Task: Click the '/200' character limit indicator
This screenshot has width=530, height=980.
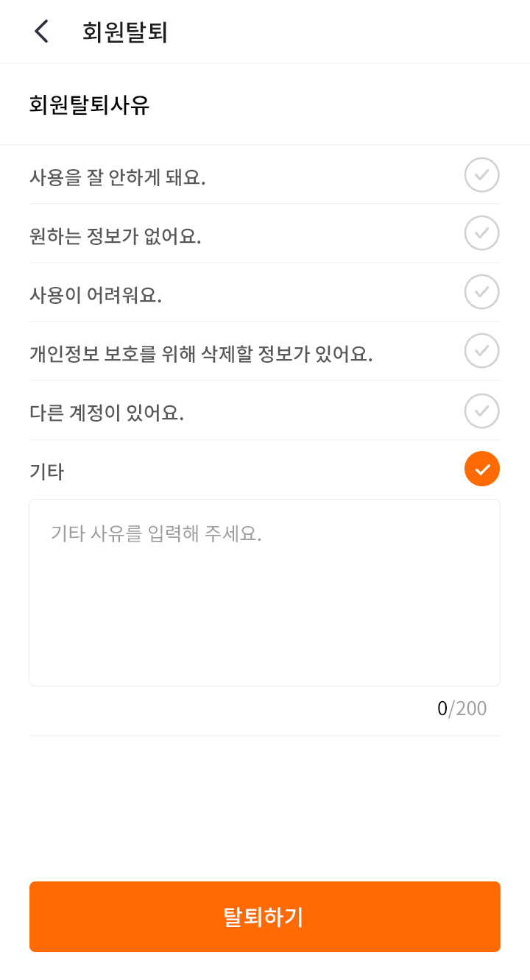Action: click(468, 709)
